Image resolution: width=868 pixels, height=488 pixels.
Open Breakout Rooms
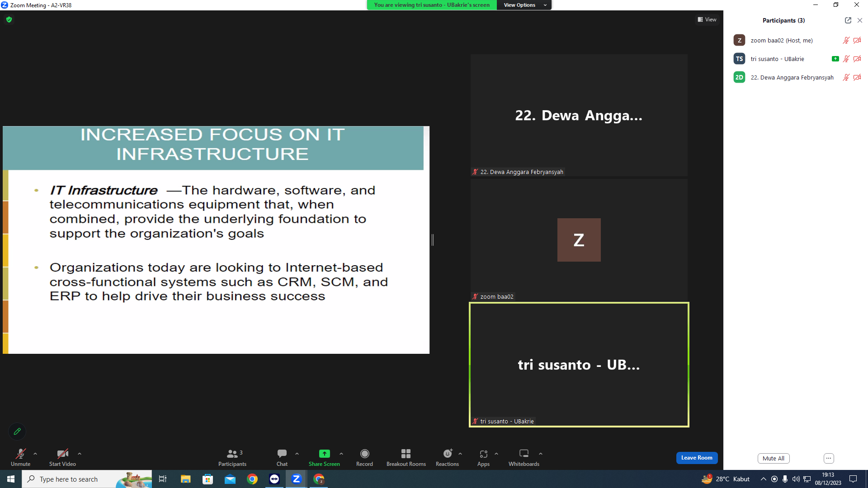406,457
